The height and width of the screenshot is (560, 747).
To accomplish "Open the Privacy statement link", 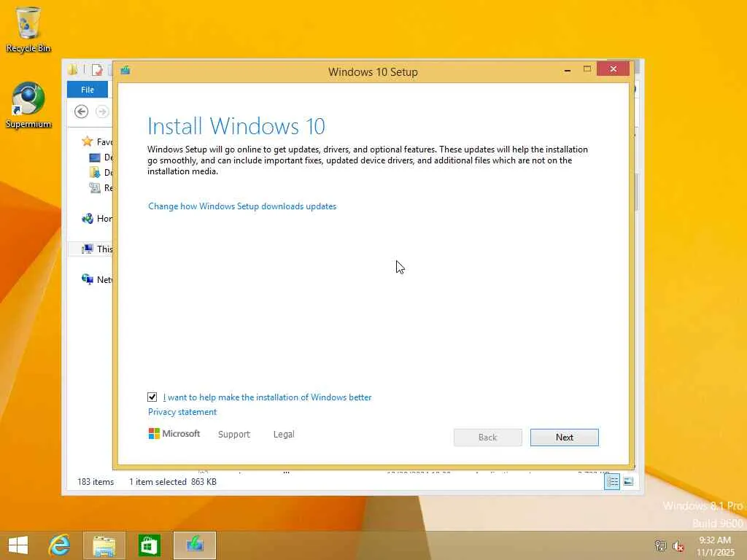I will 182,412.
